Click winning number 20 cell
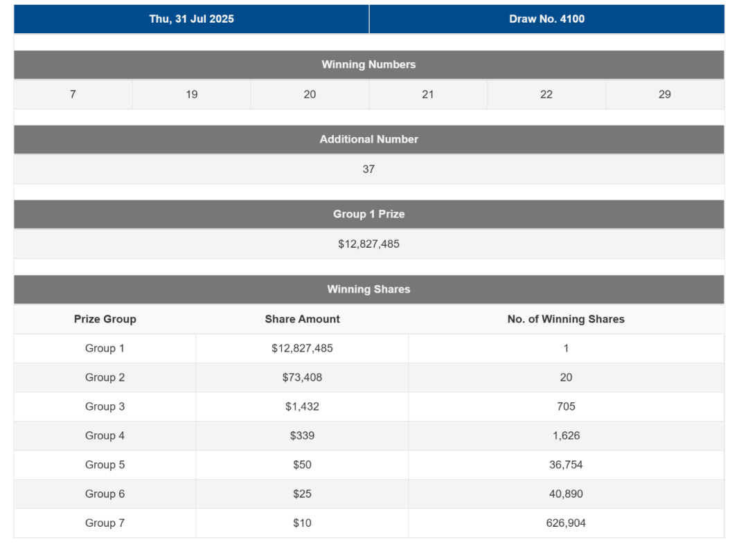This screenshot has width=748, height=560. (310, 94)
